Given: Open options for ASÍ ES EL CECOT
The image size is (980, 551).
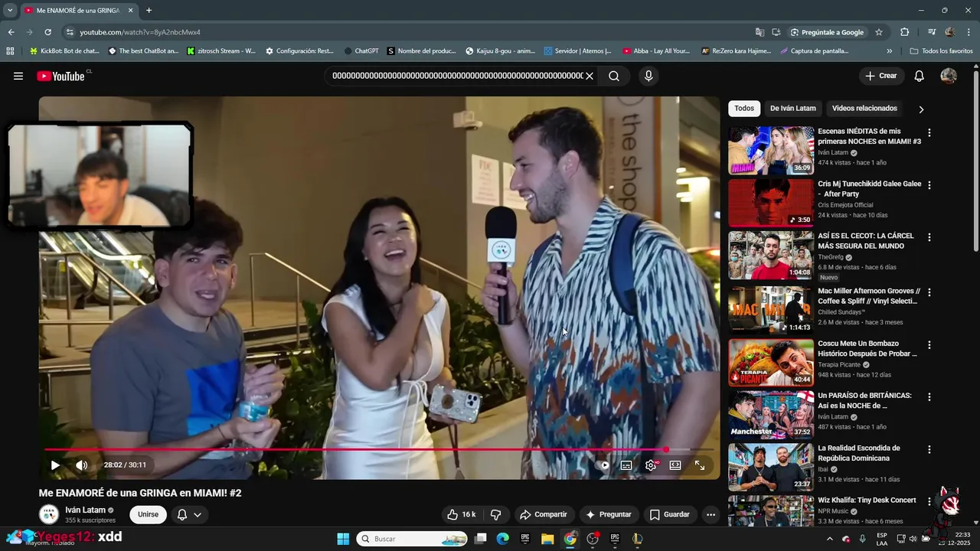Looking at the screenshot, I should [929, 237].
